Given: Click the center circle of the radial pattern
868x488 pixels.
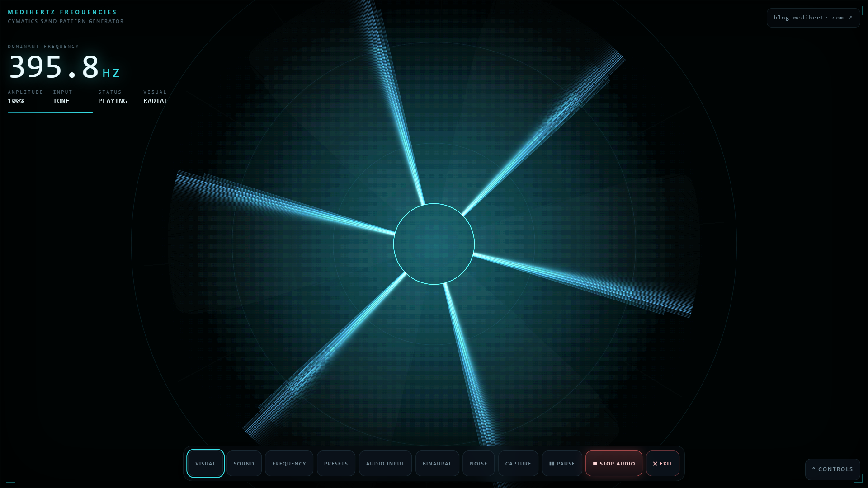Looking at the screenshot, I should [x=434, y=244].
